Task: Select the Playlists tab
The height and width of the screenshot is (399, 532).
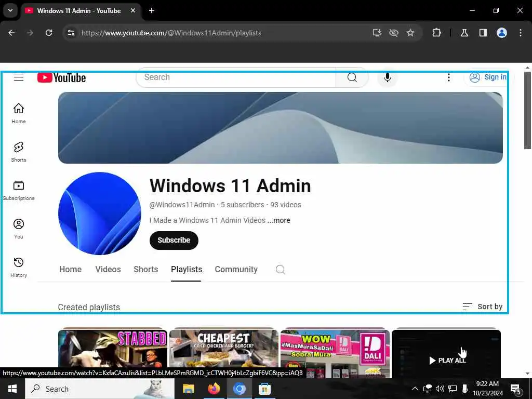Action: tap(187, 270)
